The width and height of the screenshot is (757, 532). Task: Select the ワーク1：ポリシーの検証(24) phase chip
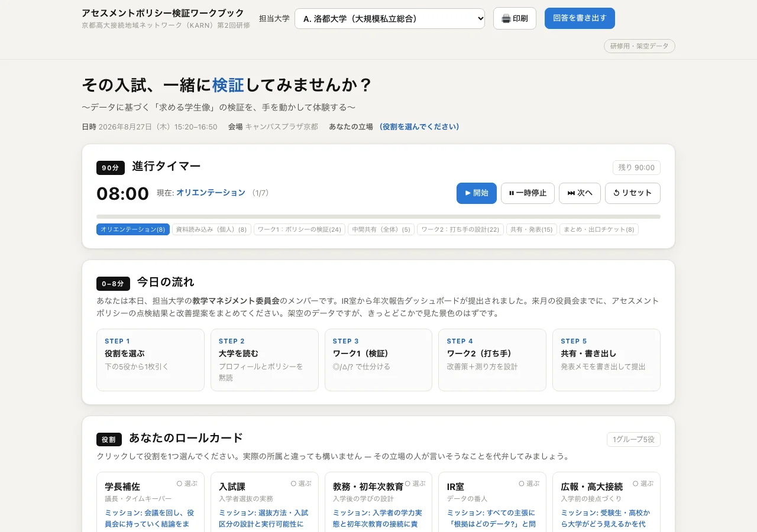(x=299, y=229)
